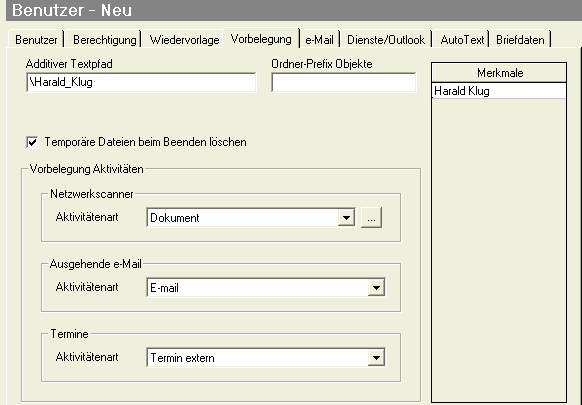Expand the Ausgehende e-Mail Aktivitätenart dropdown arrow
This screenshot has width=582, height=405.
click(x=376, y=288)
